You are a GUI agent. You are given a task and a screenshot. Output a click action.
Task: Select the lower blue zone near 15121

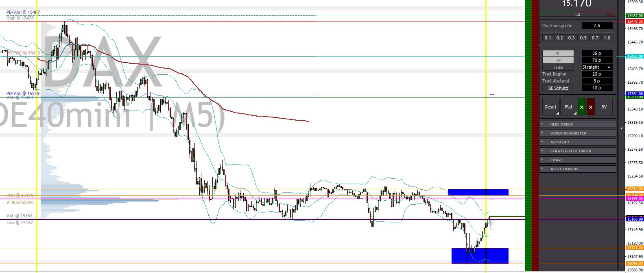(480, 256)
